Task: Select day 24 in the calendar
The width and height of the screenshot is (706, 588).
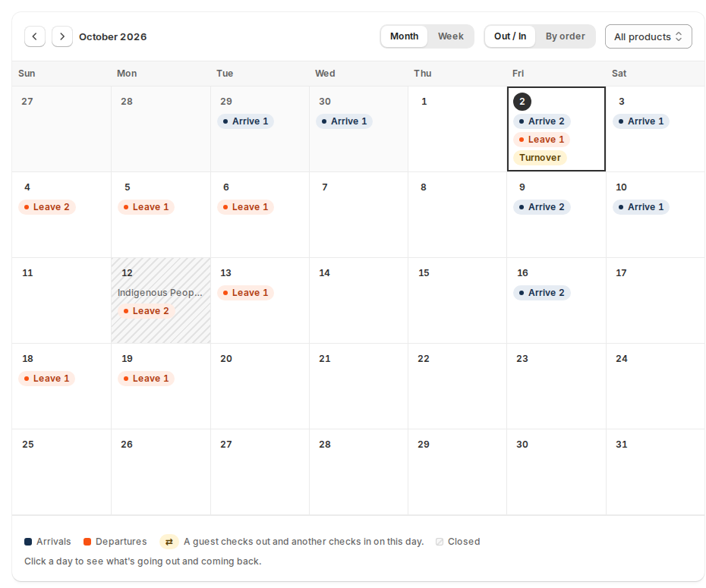Action: [x=656, y=386]
